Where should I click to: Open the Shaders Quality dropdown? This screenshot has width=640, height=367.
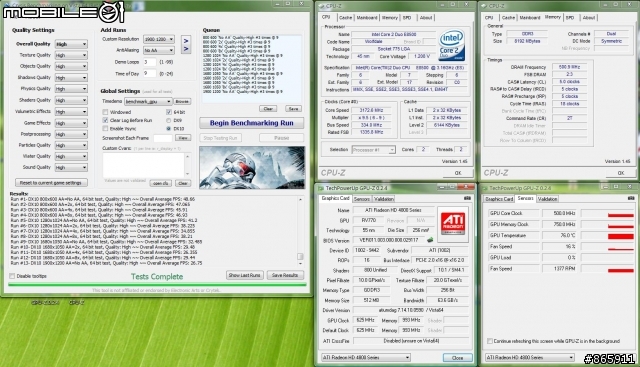point(71,100)
